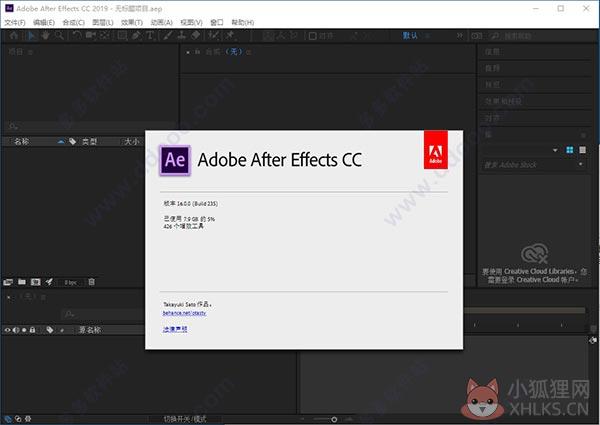Switch Libraries panel to grid view
The height and width of the screenshot is (425, 600).
(569, 150)
